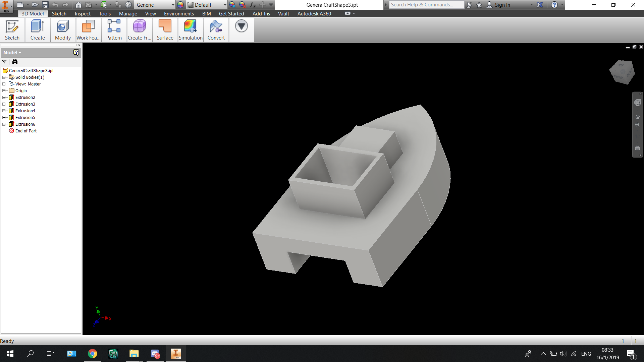The height and width of the screenshot is (362, 644).
Task: Open the Add-Ins tab
Action: 261,14
